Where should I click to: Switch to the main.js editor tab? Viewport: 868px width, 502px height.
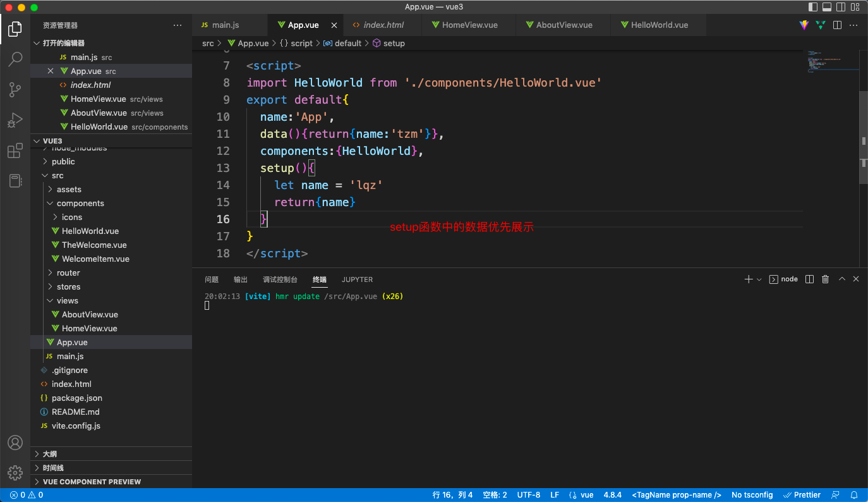[229, 25]
